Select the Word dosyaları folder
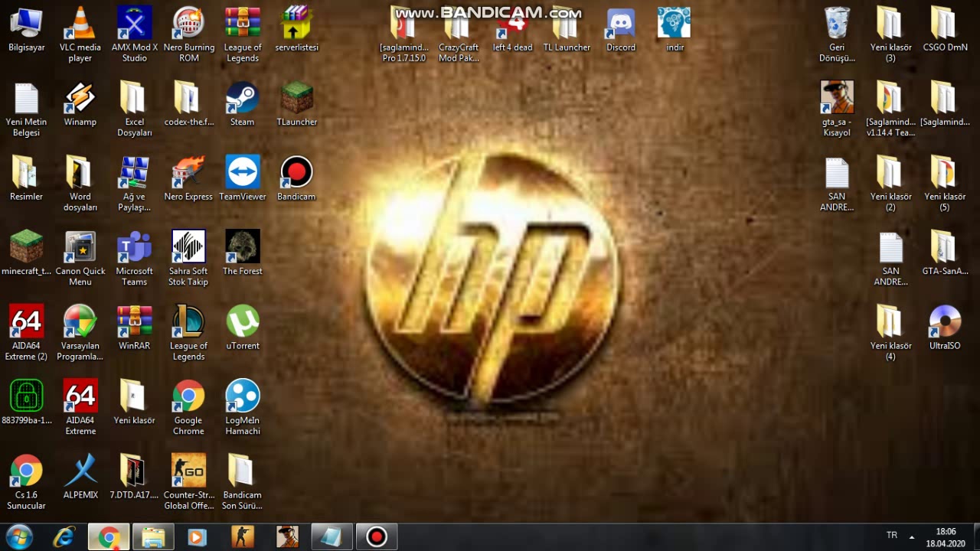The image size is (980, 551). [80, 184]
